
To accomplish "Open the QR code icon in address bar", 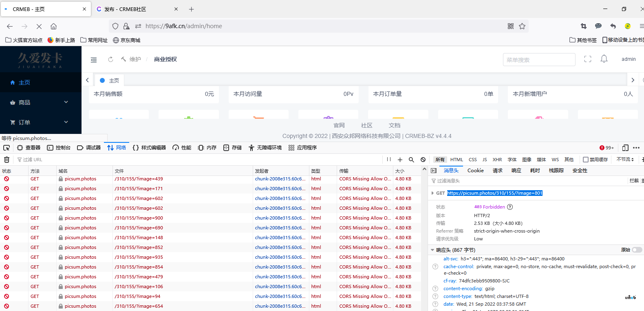I will [511, 26].
